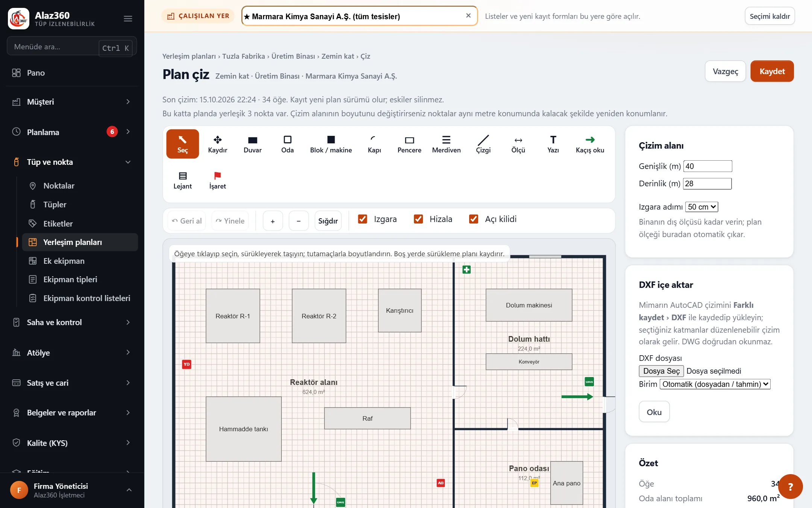Choose the Kapı door tool
Viewport: 812px width, 508px height.
point(374,144)
